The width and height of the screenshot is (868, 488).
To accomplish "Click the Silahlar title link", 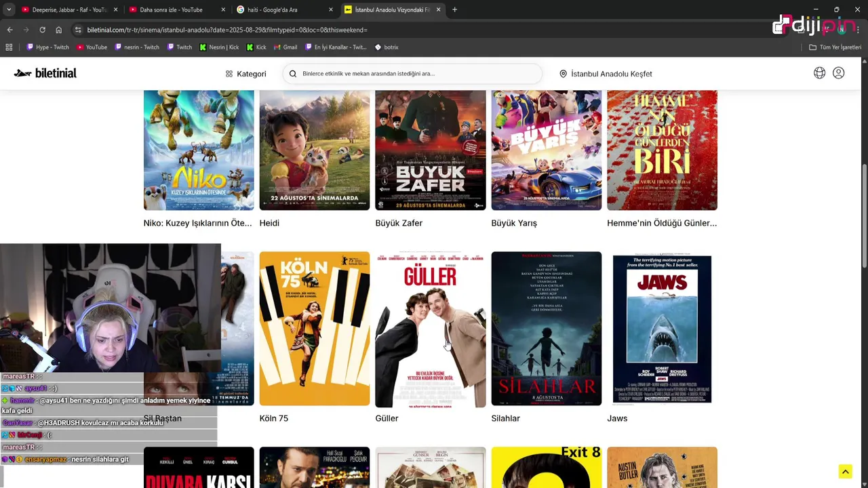I will click(506, 418).
